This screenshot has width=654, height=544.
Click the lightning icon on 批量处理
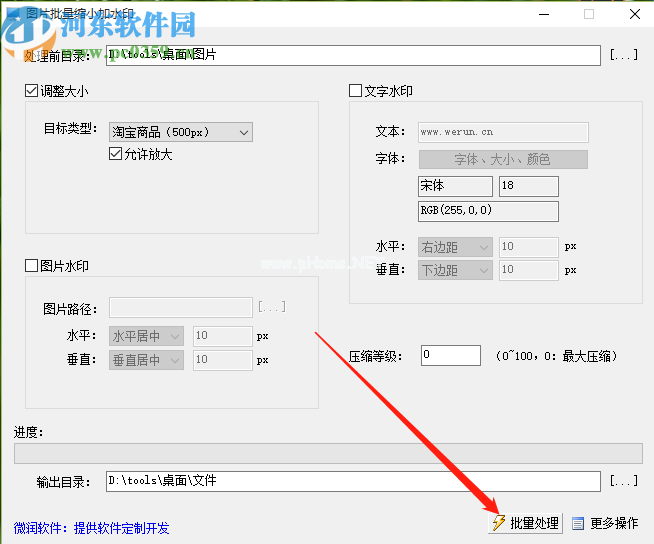pyautogui.click(x=498, y=523)
